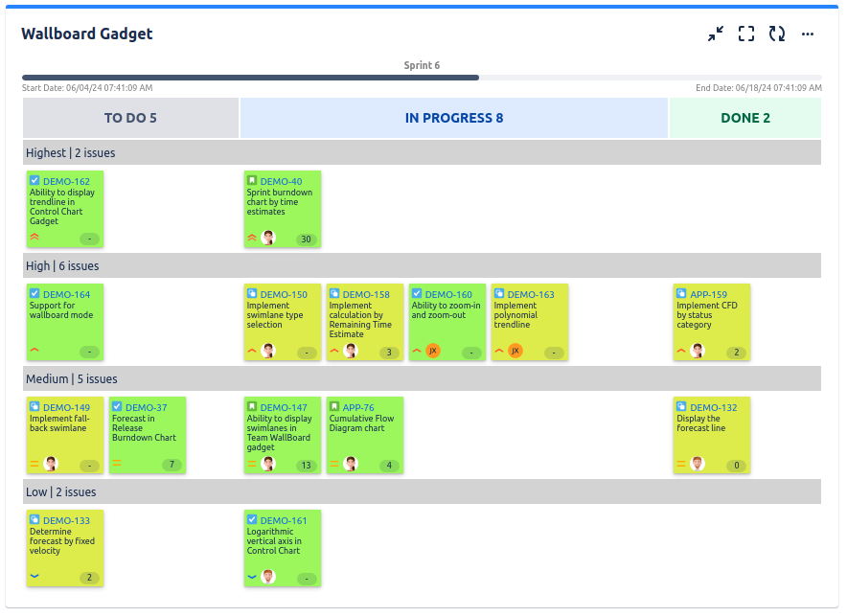847x616 pixels.
Task: Click the estimate badge 30 on DEMO-40
Action: click(x=308, y=237)
